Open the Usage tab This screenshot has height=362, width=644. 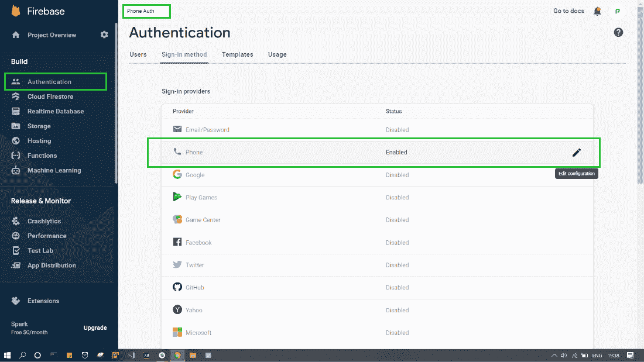click(x=277, y=54)
